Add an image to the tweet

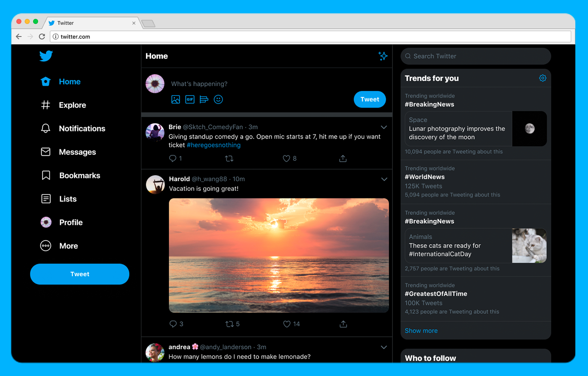[x=176, y=99]
